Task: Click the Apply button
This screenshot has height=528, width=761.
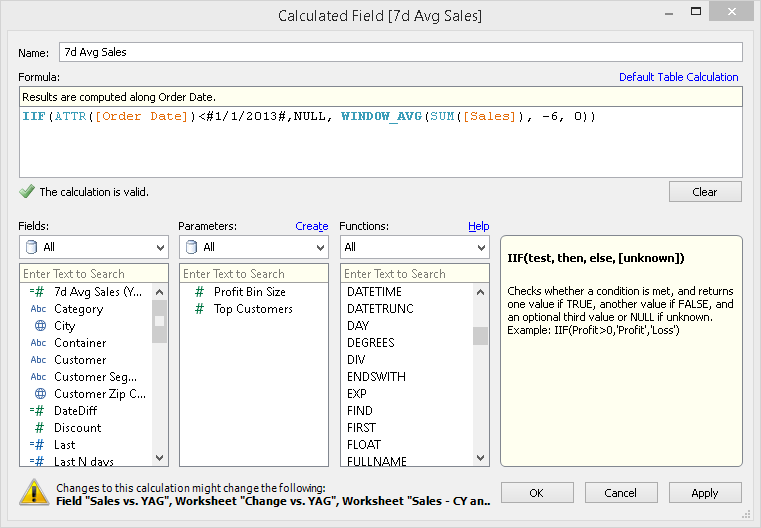Action: [704, 493]
